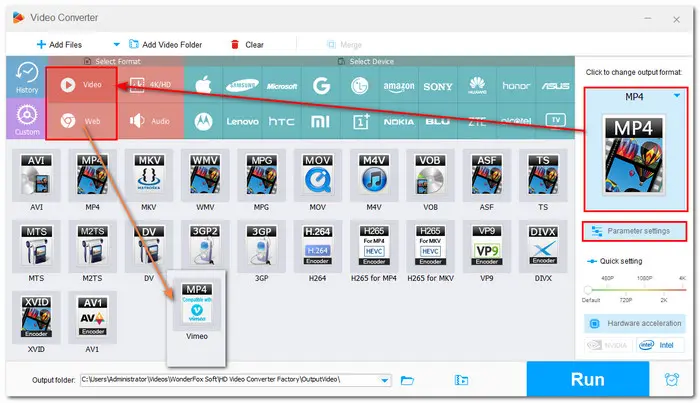Viewport: 700px width, 403px height.
Task: Choose the Vimeo MP4 preset
Action: 196,304
